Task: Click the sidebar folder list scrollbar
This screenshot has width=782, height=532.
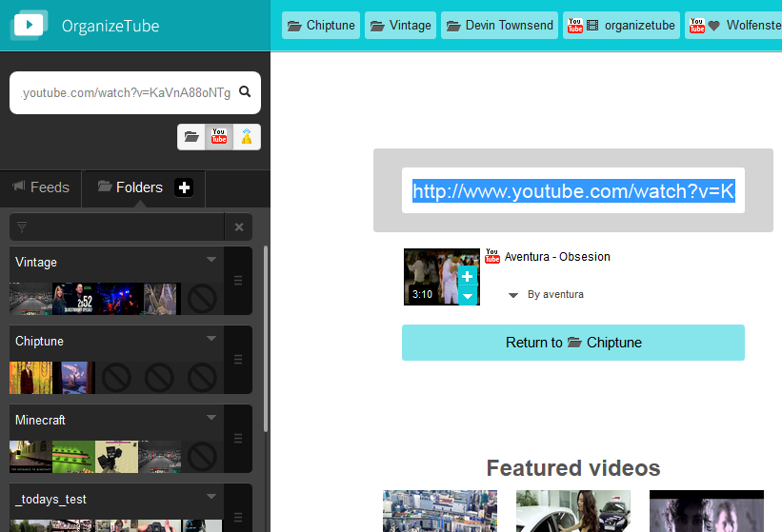Action: pos(266,339)
